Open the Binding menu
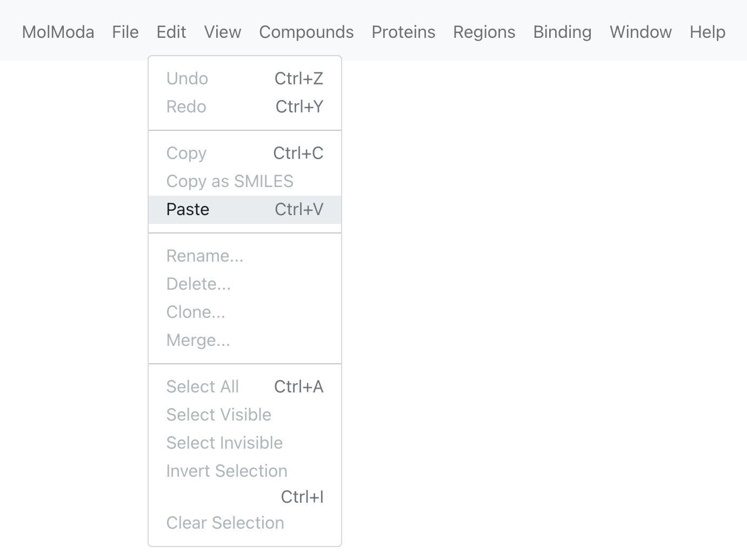This screenshot has height=560, width=747. (x=562, y=32)
